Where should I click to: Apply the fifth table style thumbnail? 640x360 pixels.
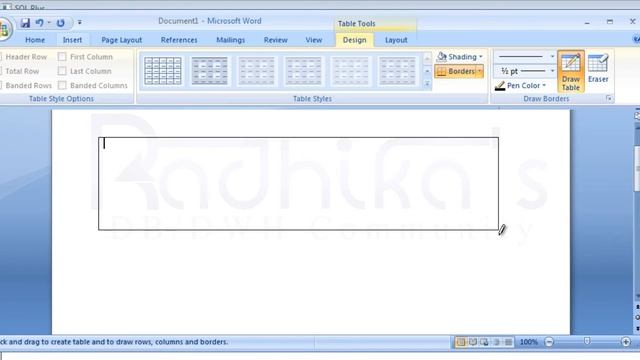tap(350, 71)
